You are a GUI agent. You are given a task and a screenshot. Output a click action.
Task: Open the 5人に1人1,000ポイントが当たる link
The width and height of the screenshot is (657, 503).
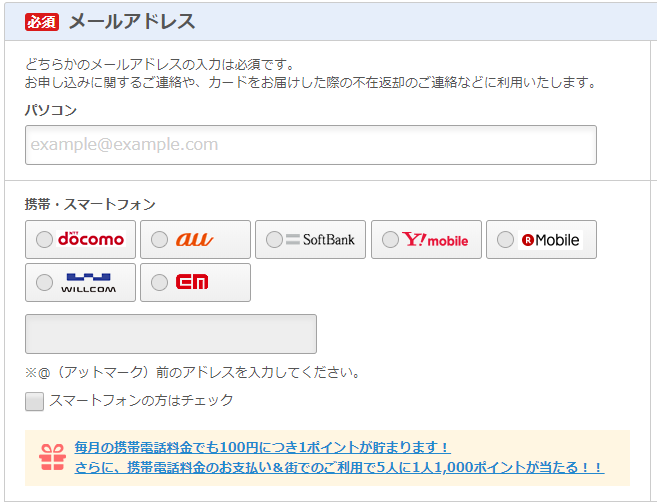[339, 467]
